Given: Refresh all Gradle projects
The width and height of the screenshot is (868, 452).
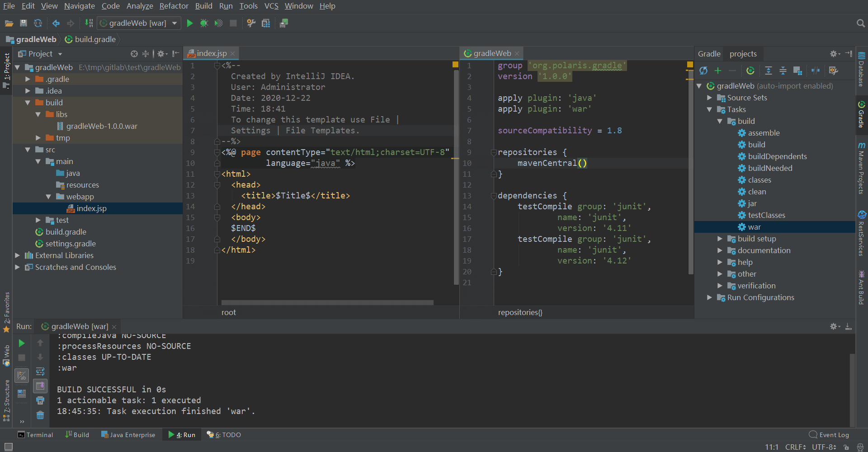Looking at the screenshot, I should (x=703, y=71).
